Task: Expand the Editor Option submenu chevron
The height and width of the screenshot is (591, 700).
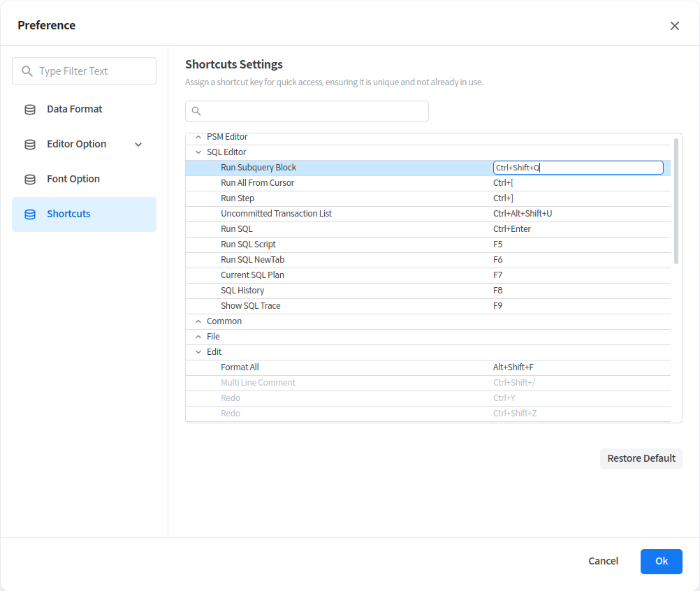Action: [138, 145]
